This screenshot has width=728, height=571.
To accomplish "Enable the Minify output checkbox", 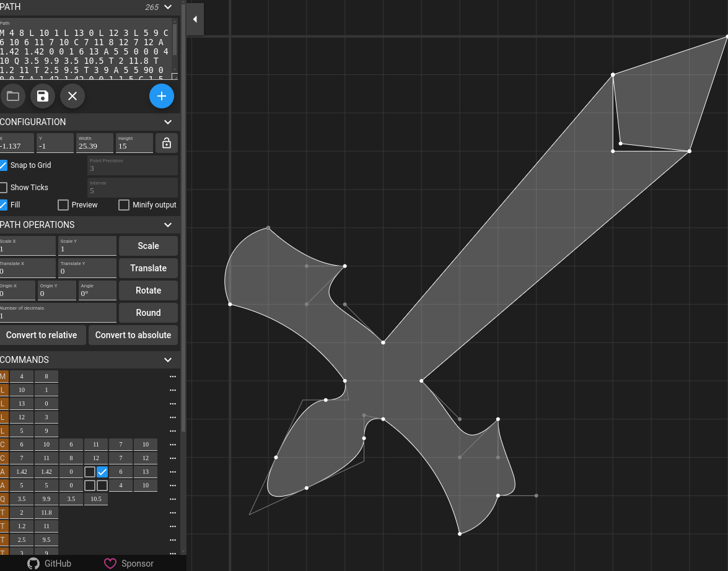I will point(124,205).
